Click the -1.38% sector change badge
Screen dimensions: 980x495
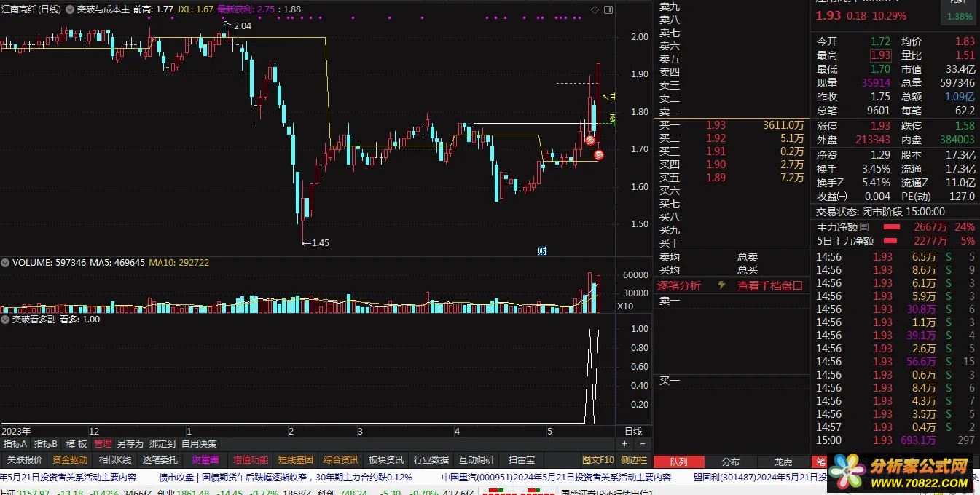tap(957, 16)
